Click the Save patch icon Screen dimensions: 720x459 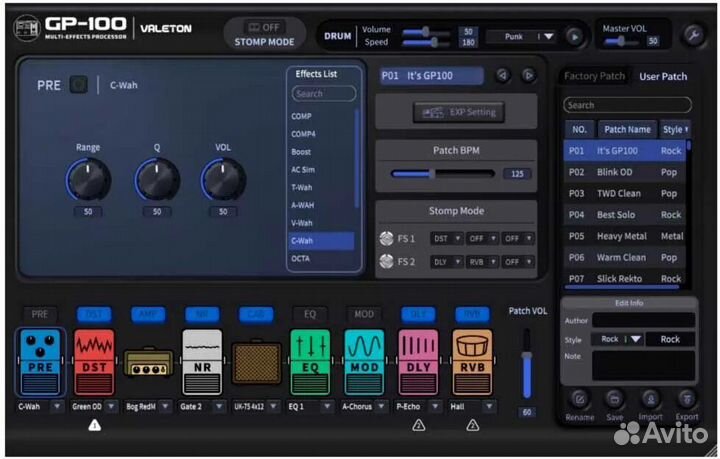pos(614,399)
